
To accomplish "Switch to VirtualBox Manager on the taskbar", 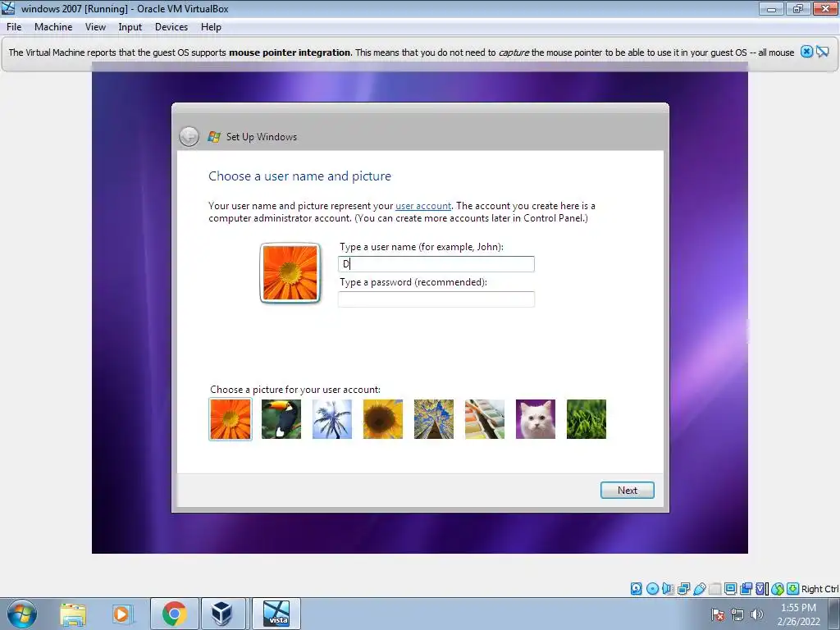I will pos(222,614).
